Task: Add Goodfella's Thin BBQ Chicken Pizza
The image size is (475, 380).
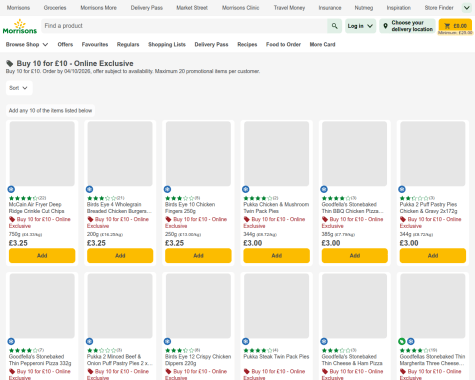Action: [x=355, y=256]
